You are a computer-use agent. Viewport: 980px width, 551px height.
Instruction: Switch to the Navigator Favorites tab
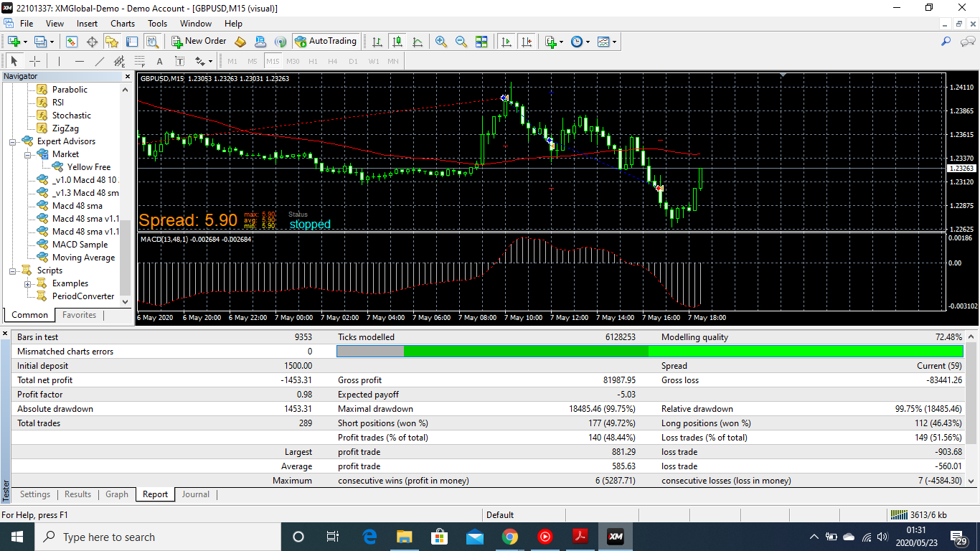tap(79, 315)
